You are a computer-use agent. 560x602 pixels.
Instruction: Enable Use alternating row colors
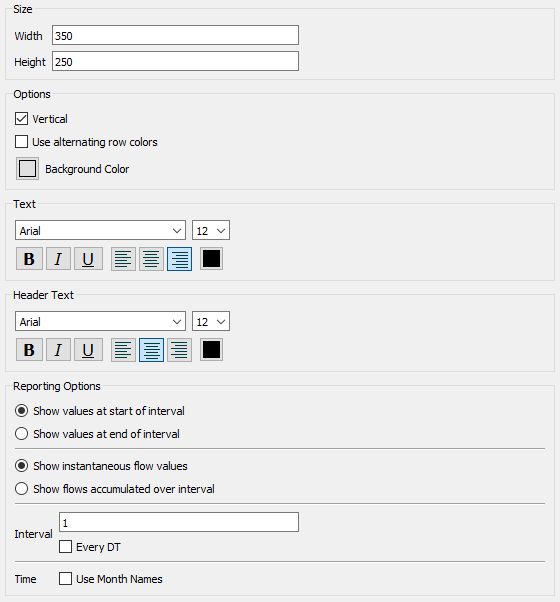tap(21, 142)
